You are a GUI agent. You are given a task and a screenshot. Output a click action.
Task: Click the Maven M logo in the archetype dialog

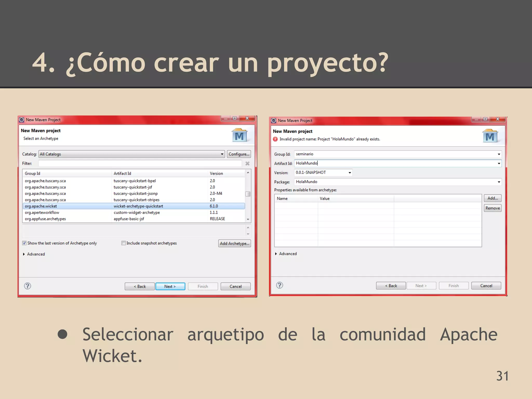[239, 135]
